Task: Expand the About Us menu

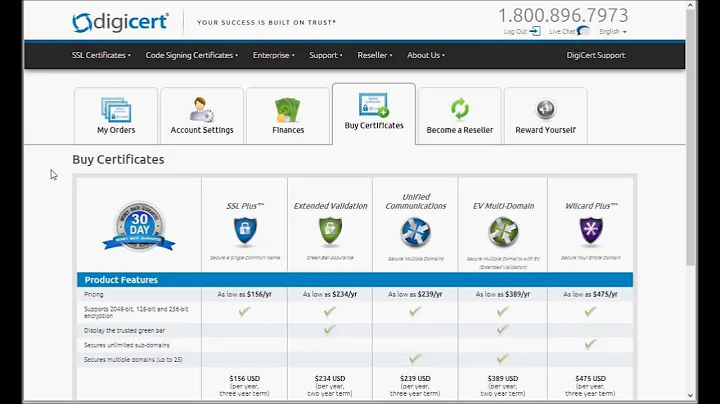Action: point(426,55)
